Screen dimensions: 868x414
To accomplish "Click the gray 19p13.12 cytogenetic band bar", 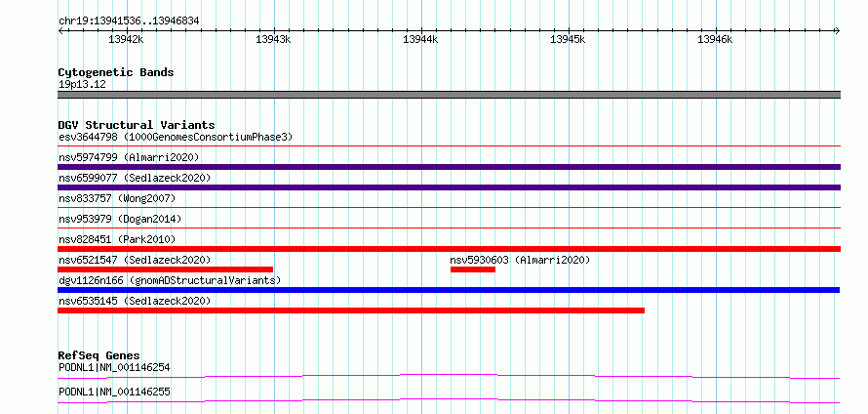I will 449,95.
